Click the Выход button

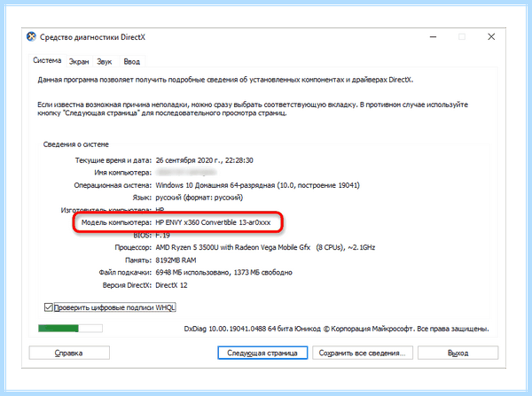pyautogui.click(x=458, y=353)
